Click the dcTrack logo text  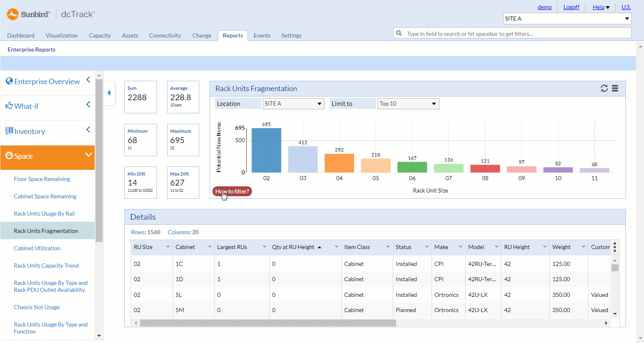tap(77, 14)
